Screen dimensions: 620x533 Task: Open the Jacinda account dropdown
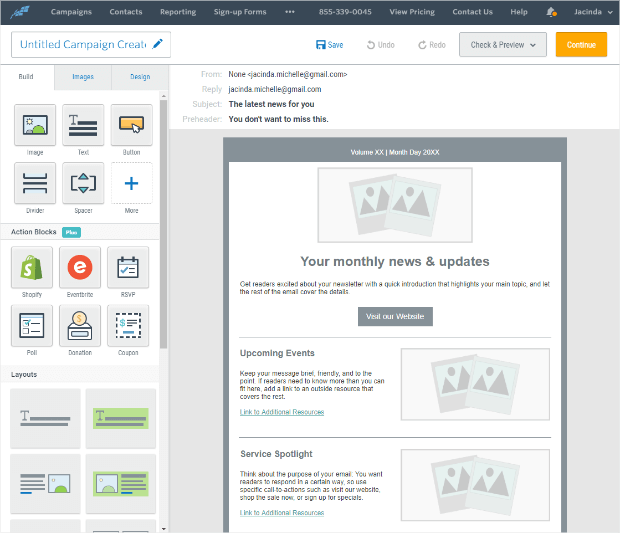593,12
